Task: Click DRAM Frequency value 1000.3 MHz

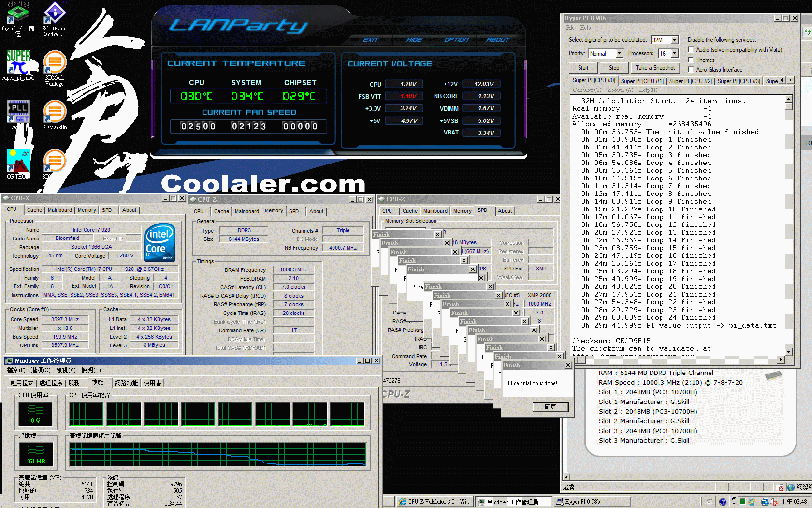Action: (x=293, y=269)
